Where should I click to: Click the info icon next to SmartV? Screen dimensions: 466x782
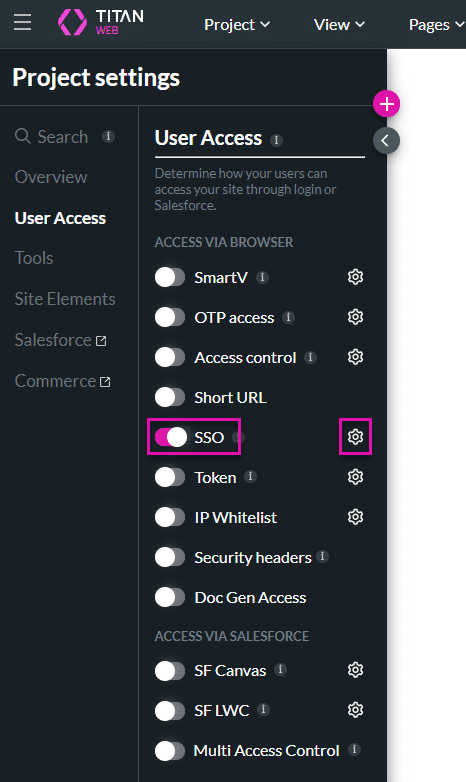pyautogui.click(x=262, y=277)
